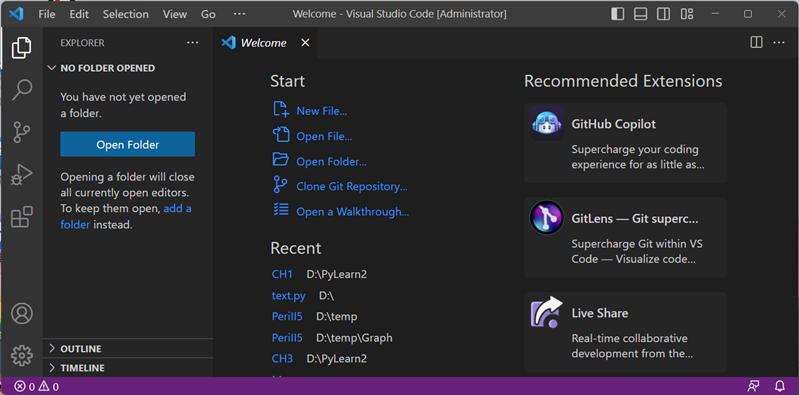Select the Welcome tab
The width and height of the screenshot is (799, 395).
[x=265, y=43]
